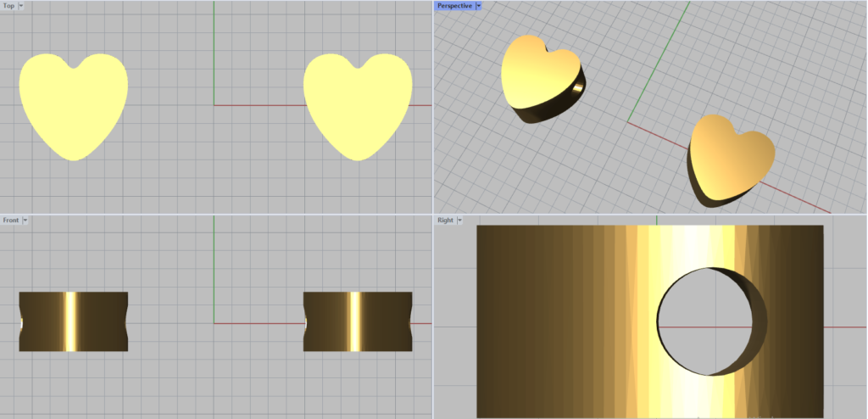The height and width of the screenshot is (419, 868).
Task: Select the Front viewport title label
Action: [11, 221]
